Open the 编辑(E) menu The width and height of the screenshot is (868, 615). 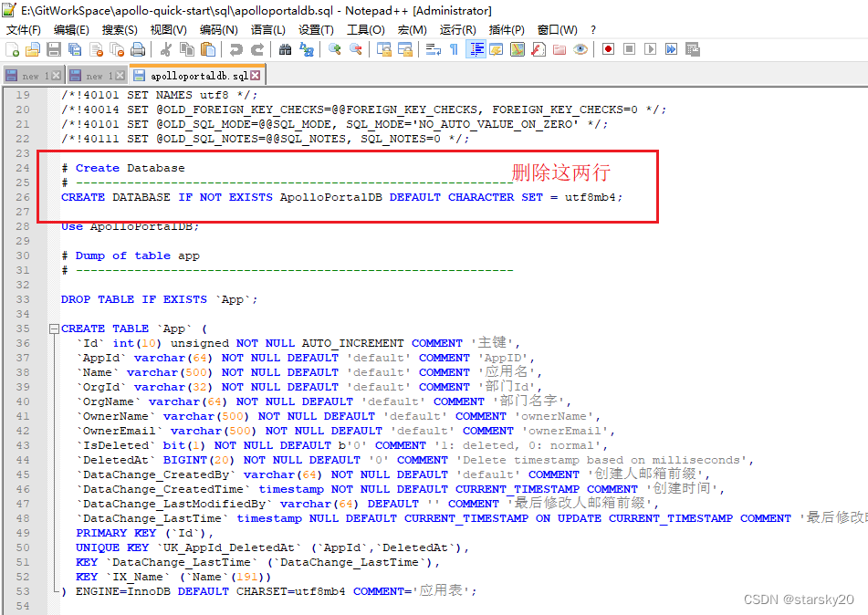pyautogui.click(x=71, y=30)
